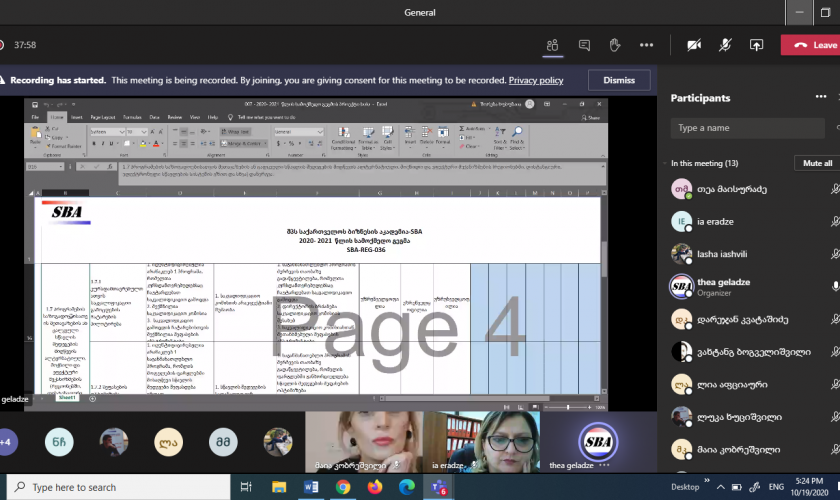This screenshot has height=500, width=840.
Task: Dismiss the recording notification banner
Action: [x=618, y=80]
